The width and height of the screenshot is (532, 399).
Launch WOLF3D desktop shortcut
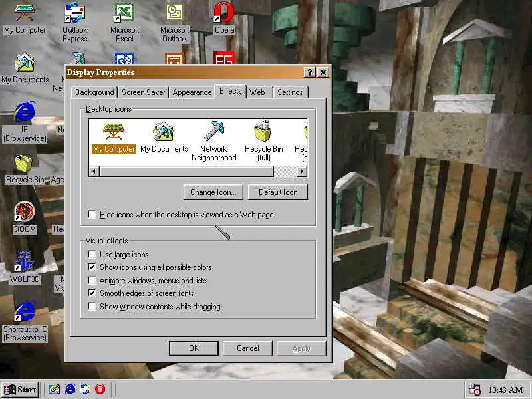coord(25,267)
